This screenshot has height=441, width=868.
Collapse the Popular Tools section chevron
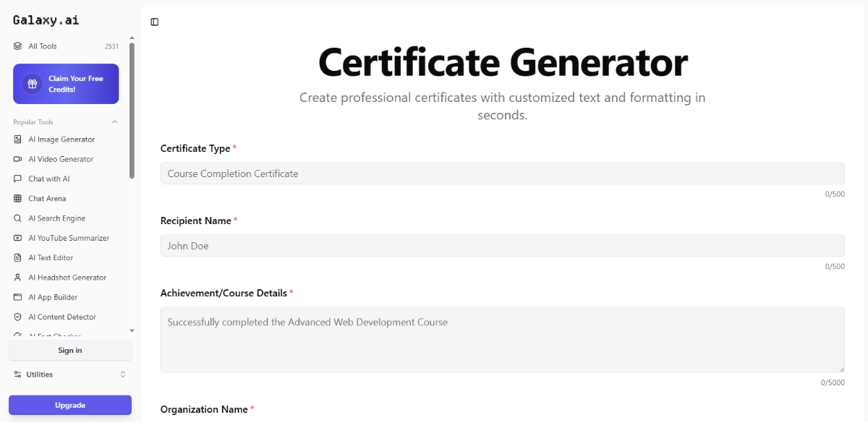pyautogui.click(x=114, y=122)
